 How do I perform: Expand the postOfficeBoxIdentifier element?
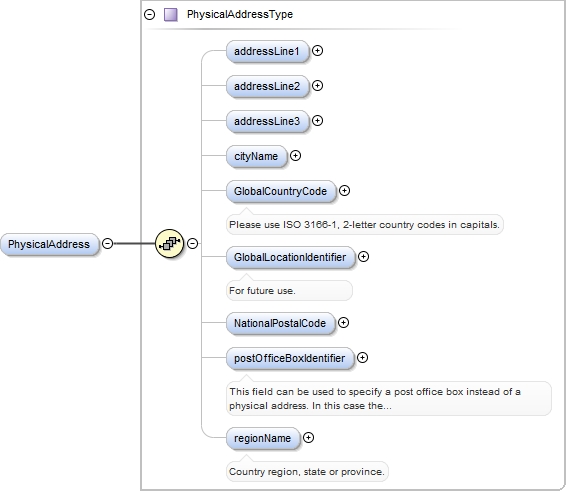(362, 358)
